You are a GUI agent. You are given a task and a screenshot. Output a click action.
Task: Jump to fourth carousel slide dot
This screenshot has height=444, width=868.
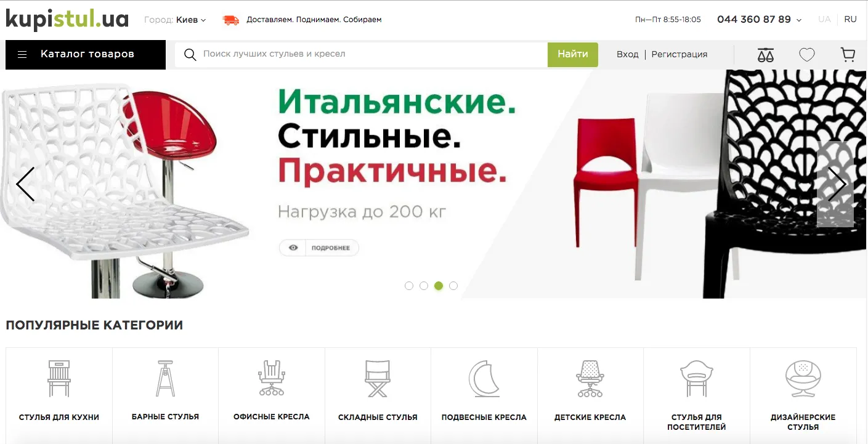point(453,286)
